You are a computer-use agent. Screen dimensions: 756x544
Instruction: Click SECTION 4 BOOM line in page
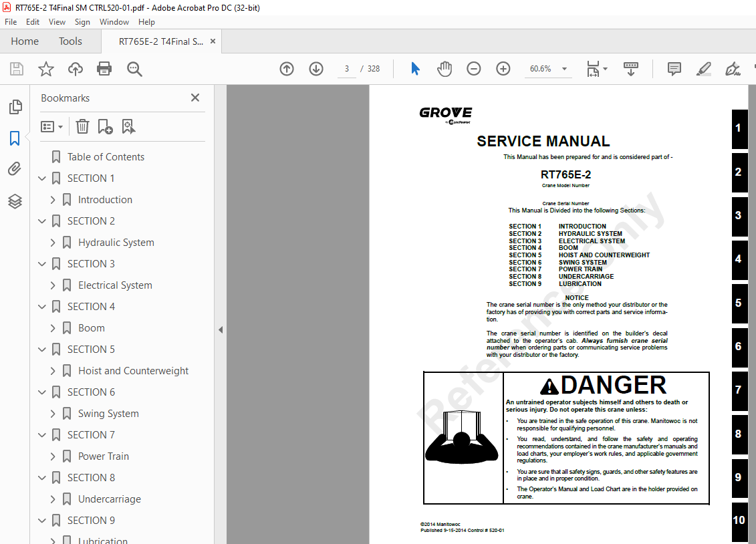[543, 248]
